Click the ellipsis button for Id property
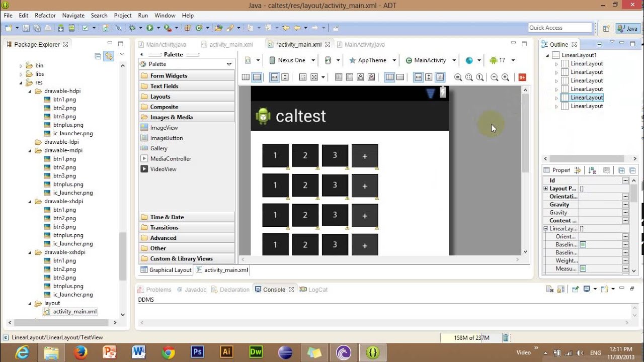This screenshot has width=644, height=362. pyautogui.click(x=625, y=180)
